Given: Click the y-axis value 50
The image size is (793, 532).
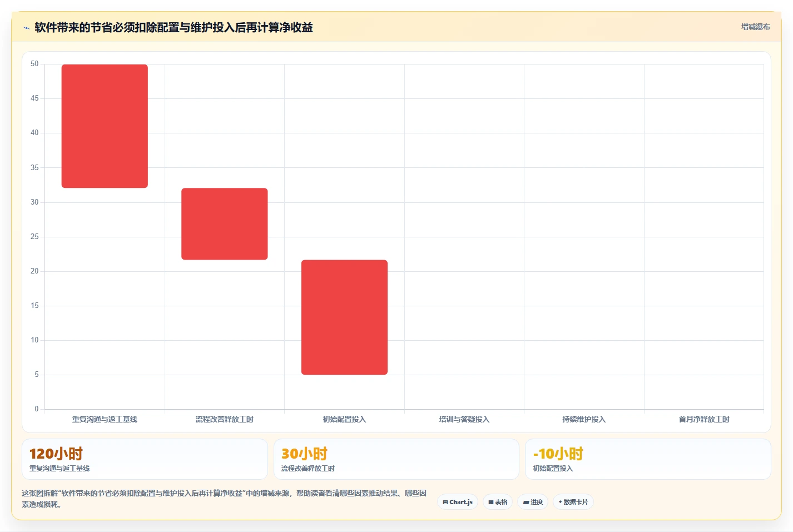Looking at the screenshot, I should (34, 64).
